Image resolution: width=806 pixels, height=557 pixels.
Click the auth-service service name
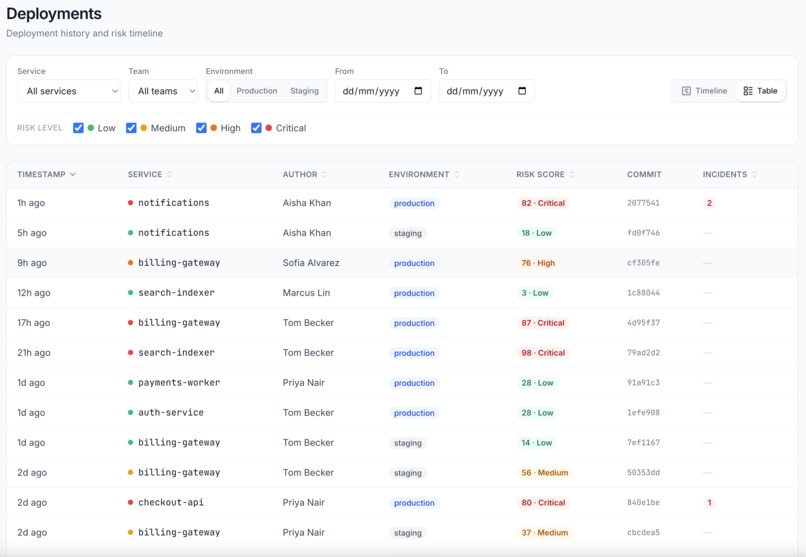[171, 413]
